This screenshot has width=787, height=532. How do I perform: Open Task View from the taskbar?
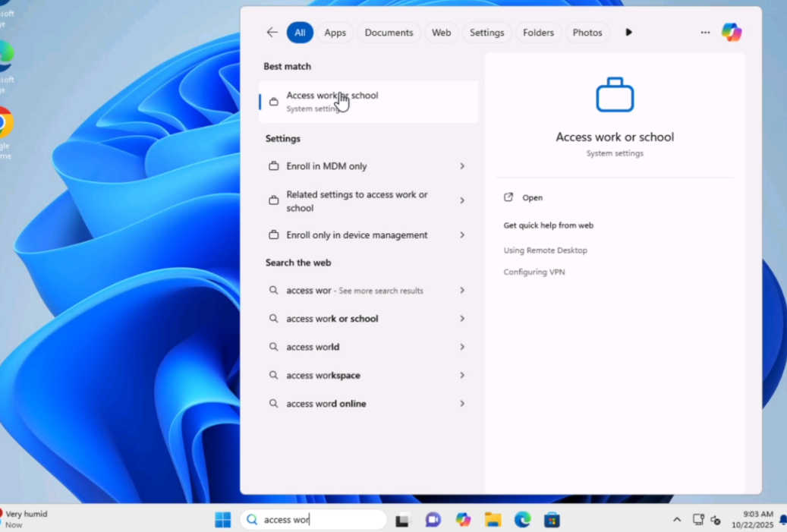click(x=402, y=520)
